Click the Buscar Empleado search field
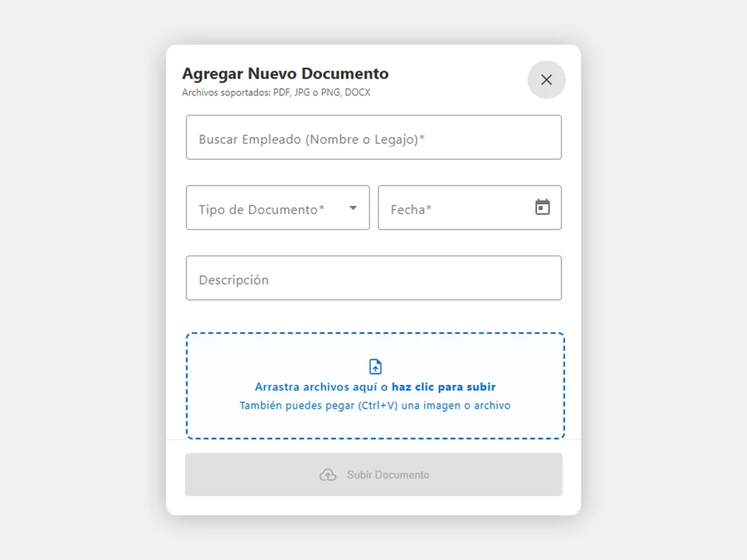The image size is (747, 560). tap(374, 137)
